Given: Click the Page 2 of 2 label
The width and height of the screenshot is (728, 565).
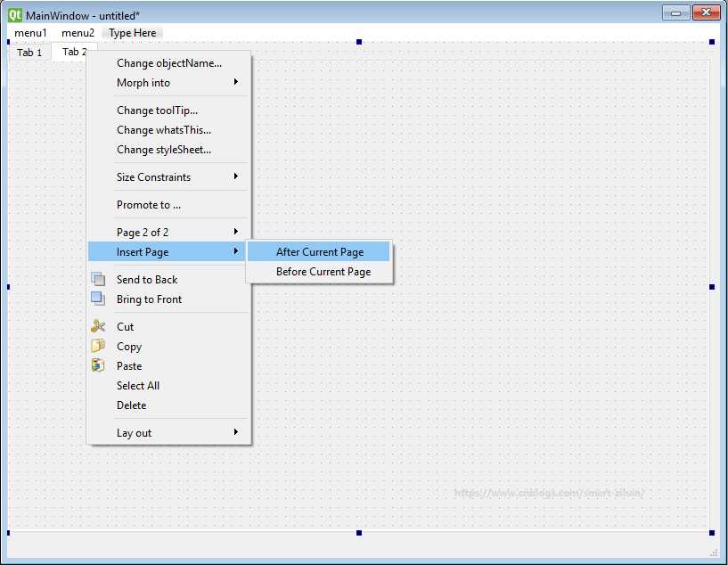Looking at the screenshot, I should pyautogui.click(x=142, y=232).
